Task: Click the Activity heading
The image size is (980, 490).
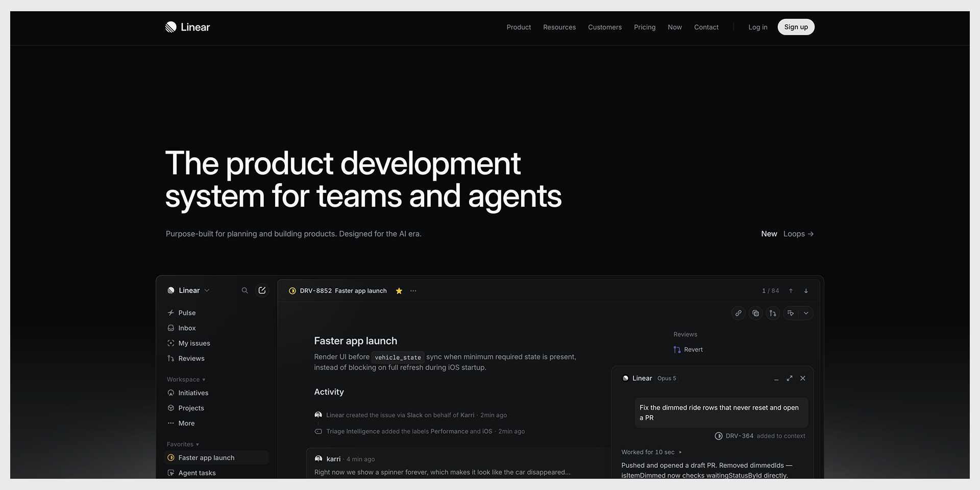Action: tap(329, 392)
